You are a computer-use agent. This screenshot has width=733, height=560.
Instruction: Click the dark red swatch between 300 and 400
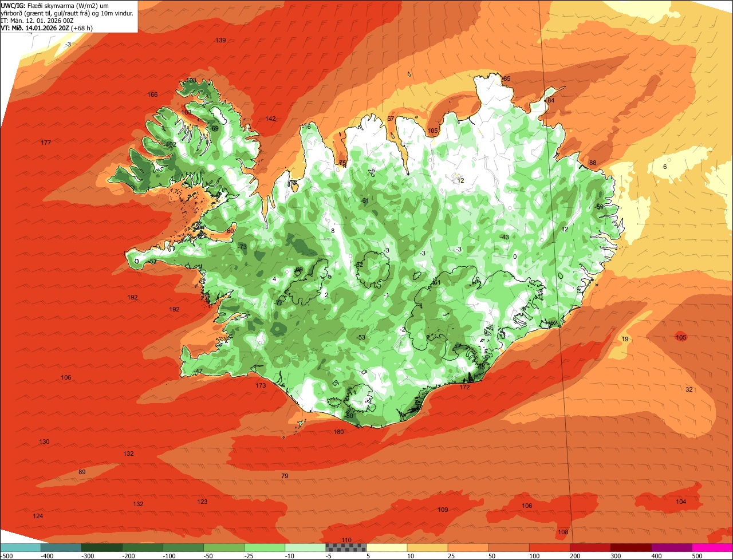(631, 547)
